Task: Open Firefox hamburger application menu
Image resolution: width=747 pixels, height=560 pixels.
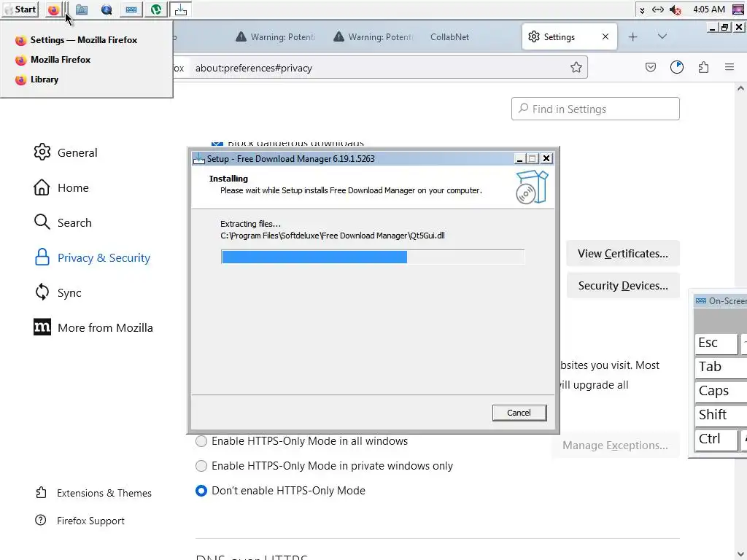Action: [729, 68]
